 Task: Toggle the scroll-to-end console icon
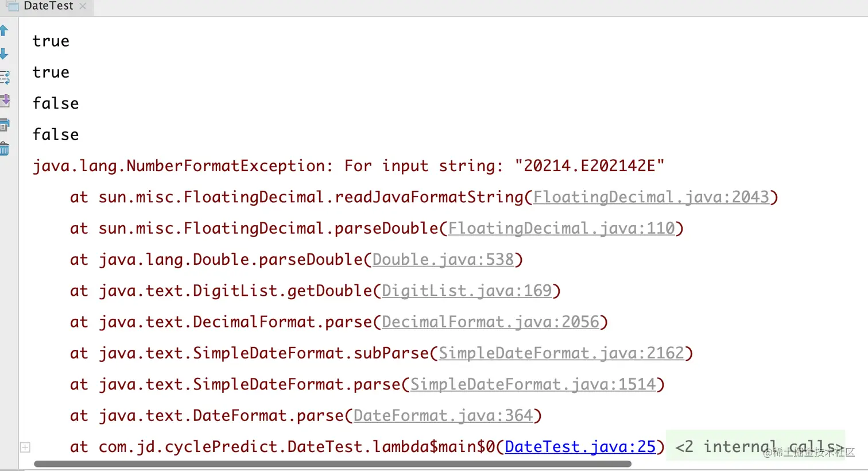(x=5, y=101)
